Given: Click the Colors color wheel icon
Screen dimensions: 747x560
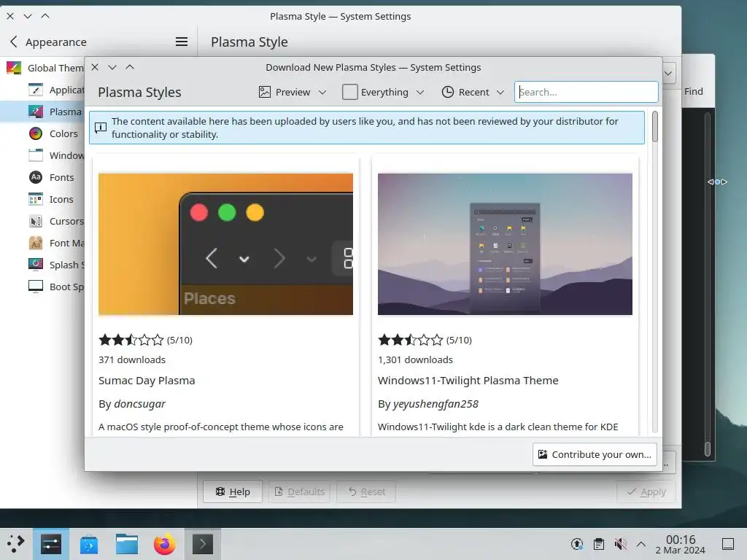Looking at the screenshot, I should pyautogui.click(x=36, y=133).
